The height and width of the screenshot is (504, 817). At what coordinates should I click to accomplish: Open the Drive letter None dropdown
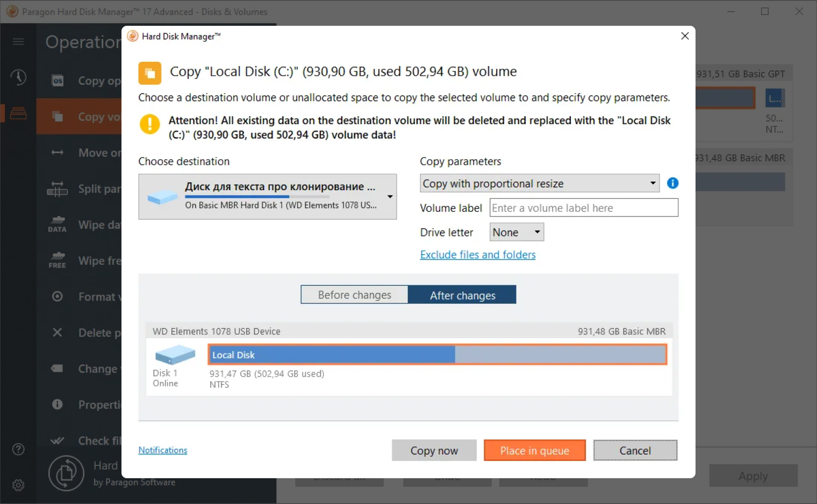[x=517, y=232]
